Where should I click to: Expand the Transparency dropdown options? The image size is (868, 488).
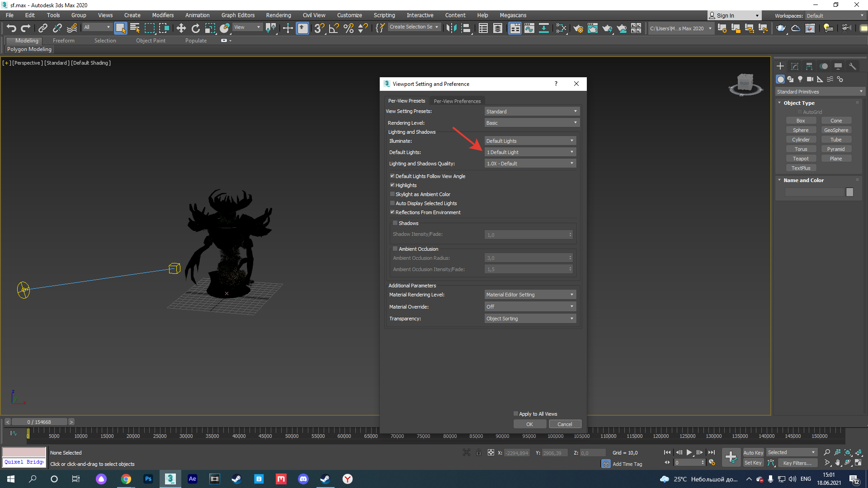[571, 318]
